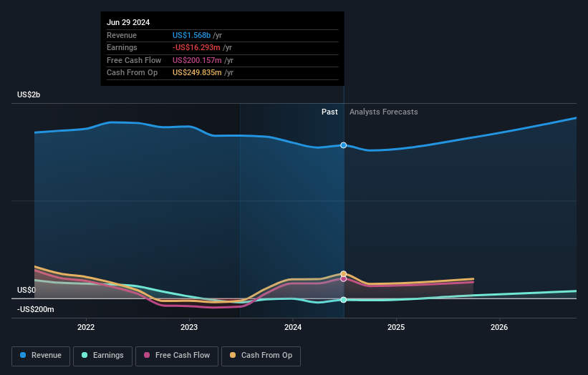588x375 pixels.
Task: Click the 'Analysts Forecasts' label
Action: (384, 112)
